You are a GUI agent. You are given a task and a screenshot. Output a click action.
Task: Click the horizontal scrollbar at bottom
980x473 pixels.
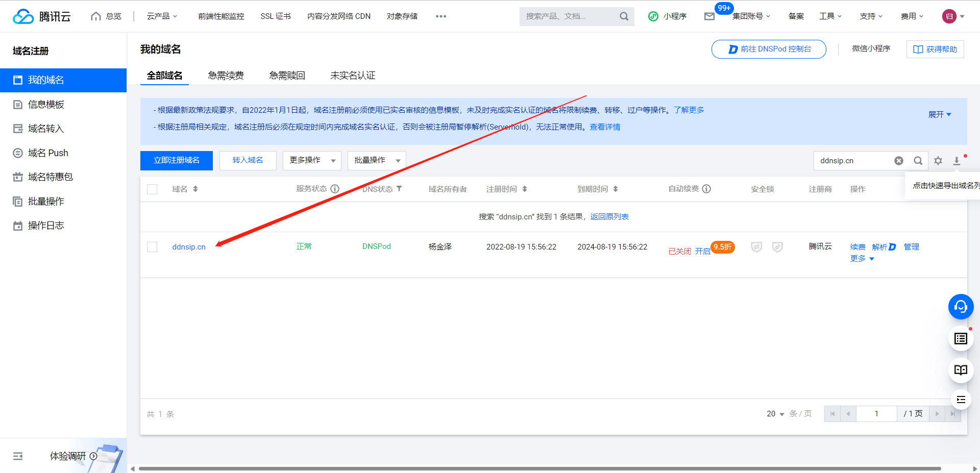tap(540, 468)
